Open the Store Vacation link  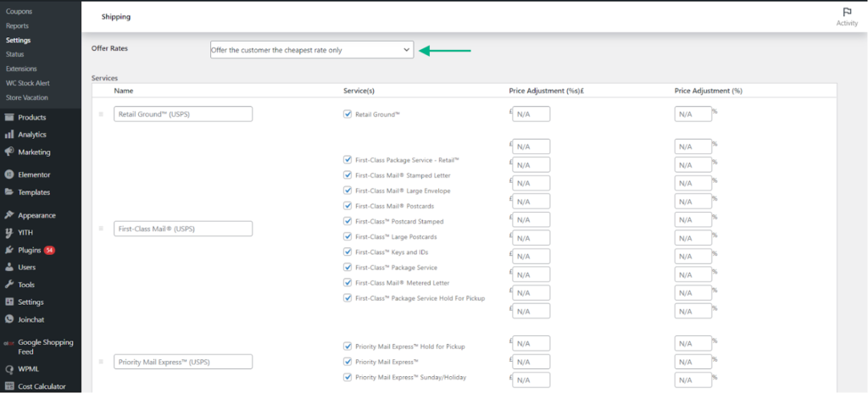pos(26,97)
